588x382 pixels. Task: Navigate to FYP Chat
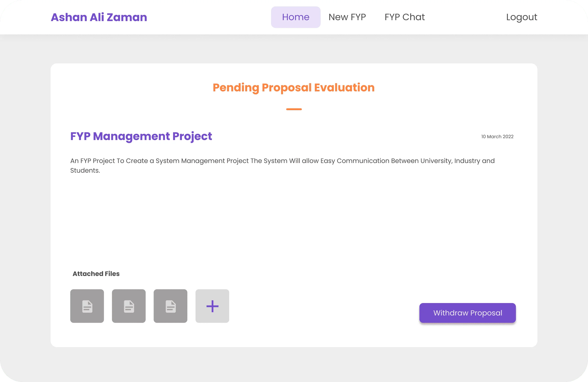click(404, 17)
